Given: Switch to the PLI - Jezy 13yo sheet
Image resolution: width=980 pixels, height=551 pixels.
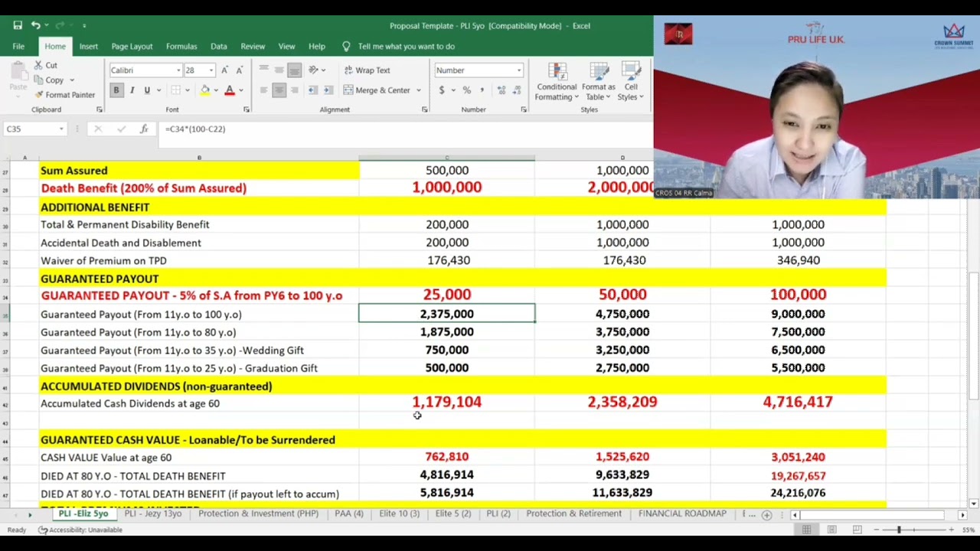Looking at the screenshot, I should point(153,514).
